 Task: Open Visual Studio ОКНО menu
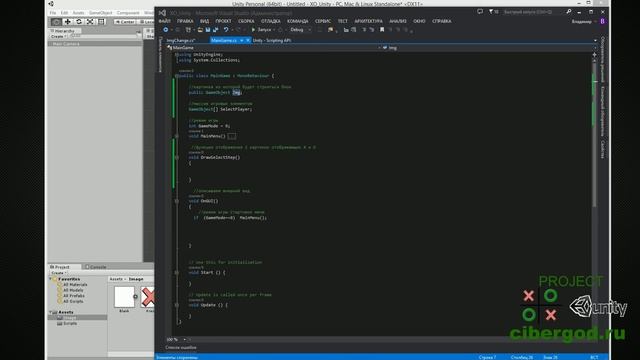(x=419, y=21)
